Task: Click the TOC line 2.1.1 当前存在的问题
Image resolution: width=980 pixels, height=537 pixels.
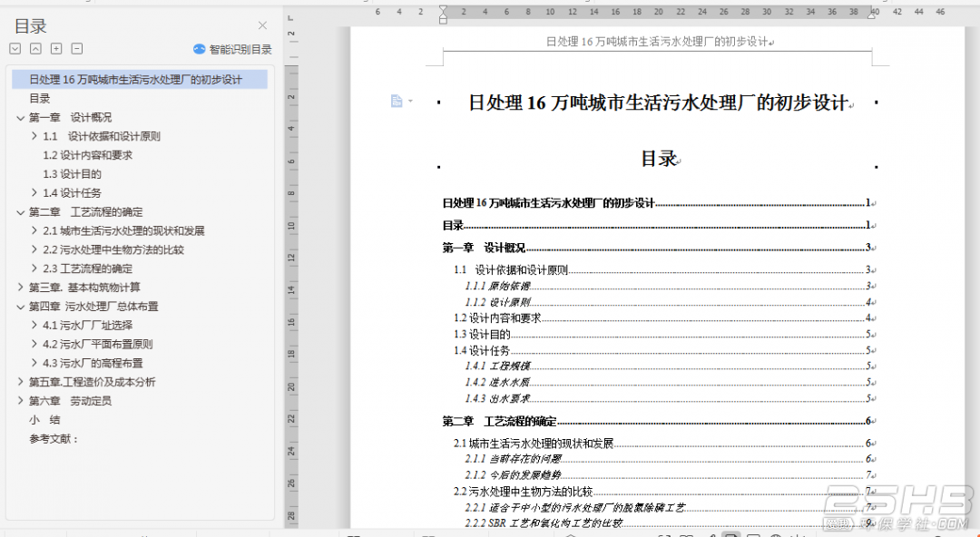Action: [x=668, y=459]
